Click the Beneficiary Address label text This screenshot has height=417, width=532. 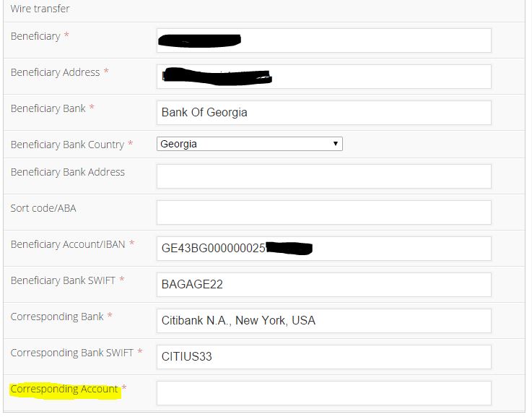pyautogui.click(x=55, y=72)
